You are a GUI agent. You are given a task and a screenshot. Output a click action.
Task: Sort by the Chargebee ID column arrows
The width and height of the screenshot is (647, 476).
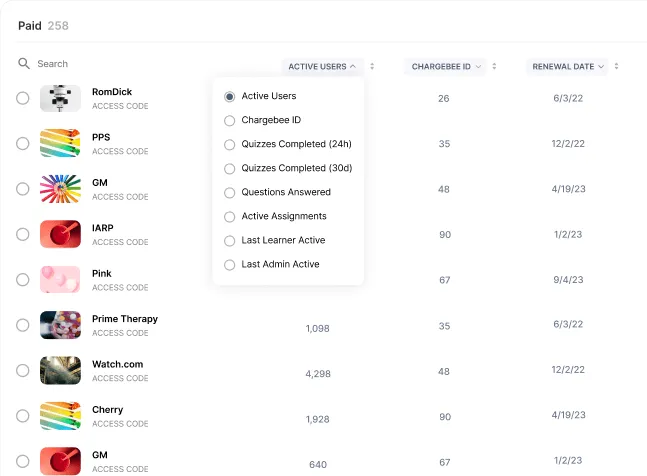496,67
